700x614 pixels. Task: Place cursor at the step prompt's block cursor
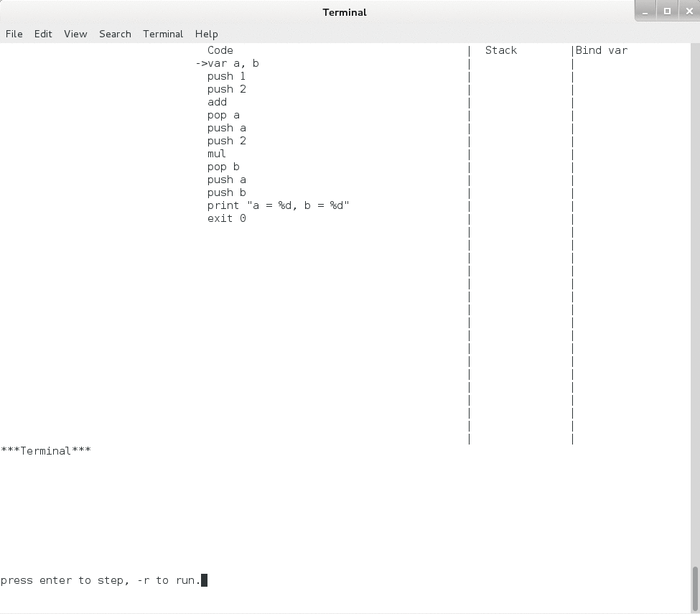coord(204,580)
